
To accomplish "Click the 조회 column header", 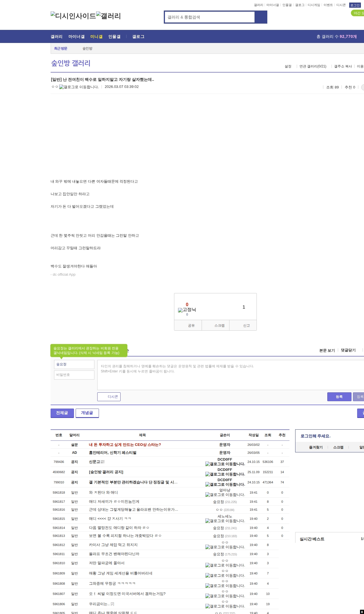I will coord(268,435).
